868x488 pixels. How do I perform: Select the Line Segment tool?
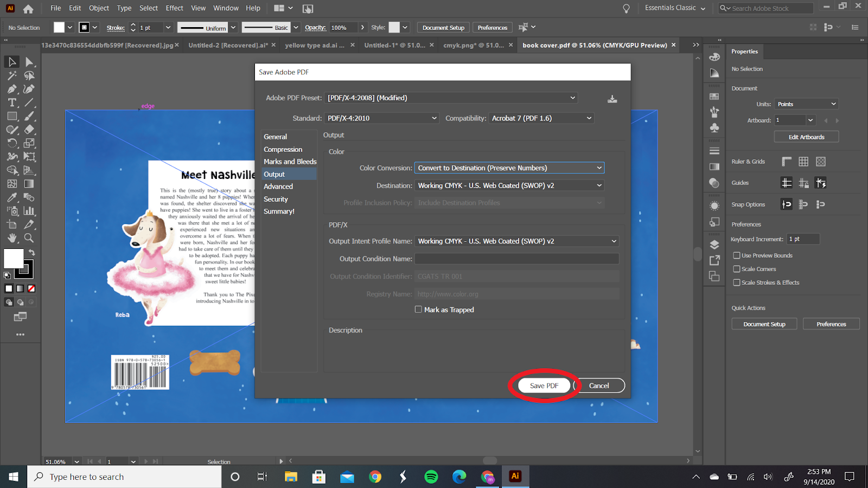29,102
